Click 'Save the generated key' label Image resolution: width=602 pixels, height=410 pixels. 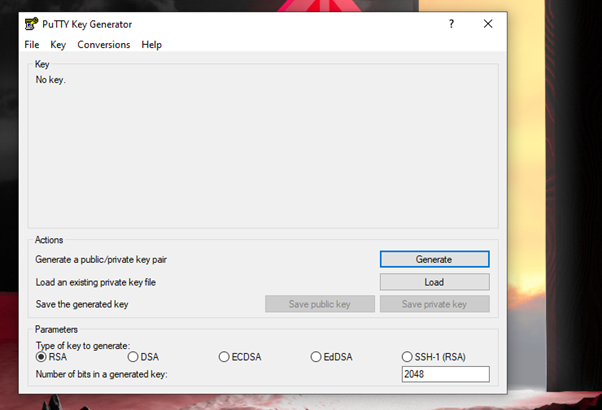pos(82,304)
